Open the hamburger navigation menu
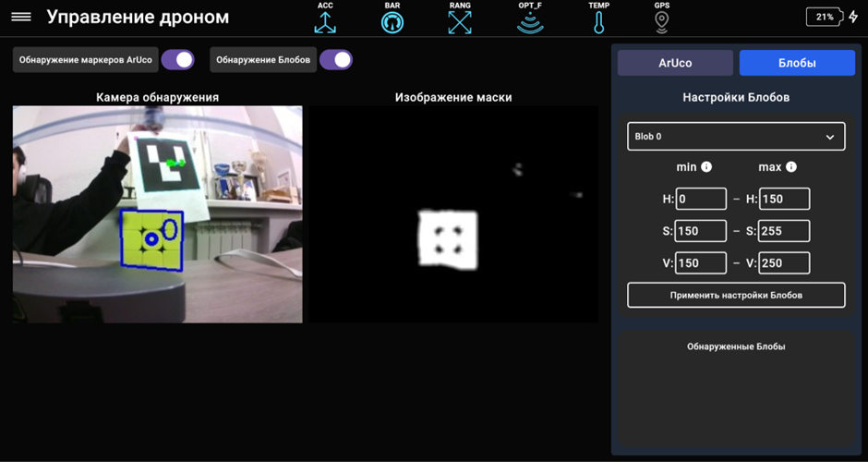The width and height of the screenshot is (868, 462). (x=20, y=18)
